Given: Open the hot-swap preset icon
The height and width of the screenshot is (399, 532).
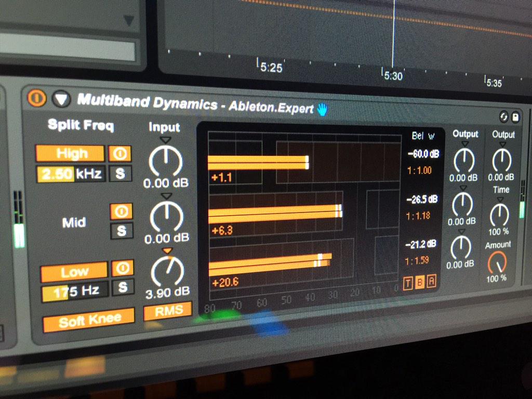Looking at the screenshot, I should (504, 117).
